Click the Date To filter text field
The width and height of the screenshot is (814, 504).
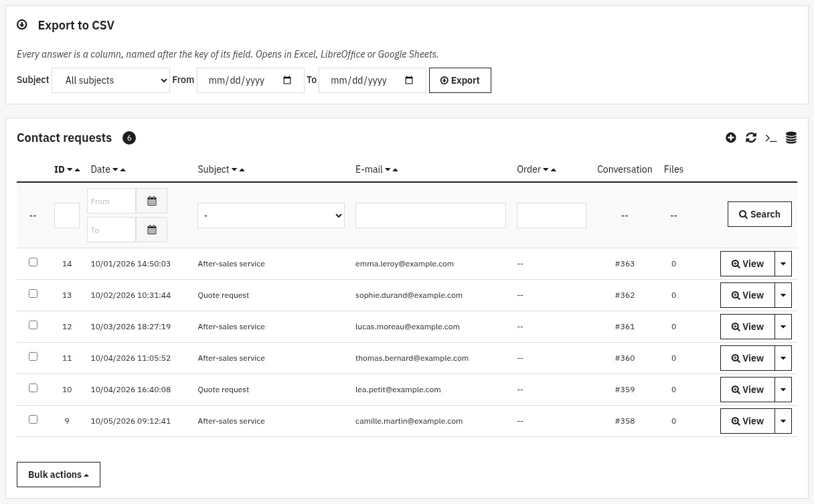111,230
